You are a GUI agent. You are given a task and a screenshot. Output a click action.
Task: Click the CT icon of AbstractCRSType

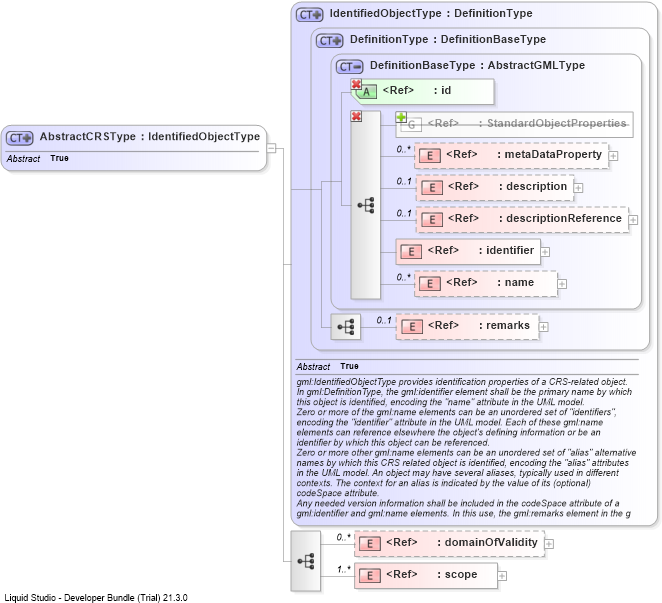pos(19,138)
